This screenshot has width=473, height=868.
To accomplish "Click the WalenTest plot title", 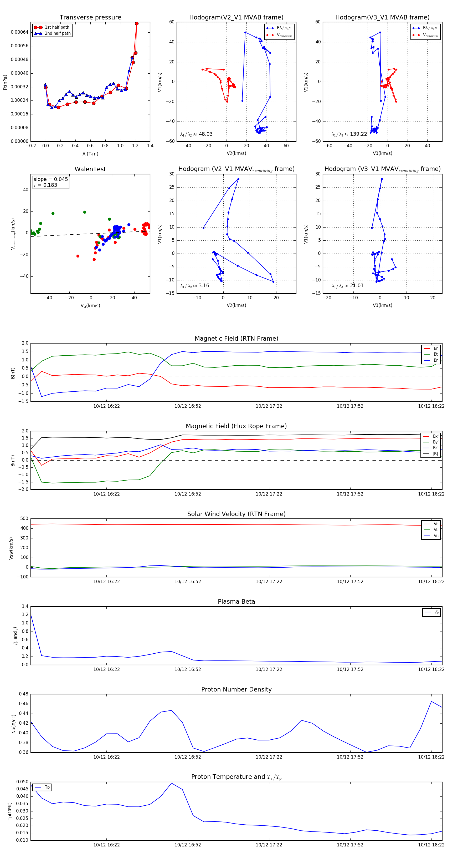I will (x=90, y=169).
